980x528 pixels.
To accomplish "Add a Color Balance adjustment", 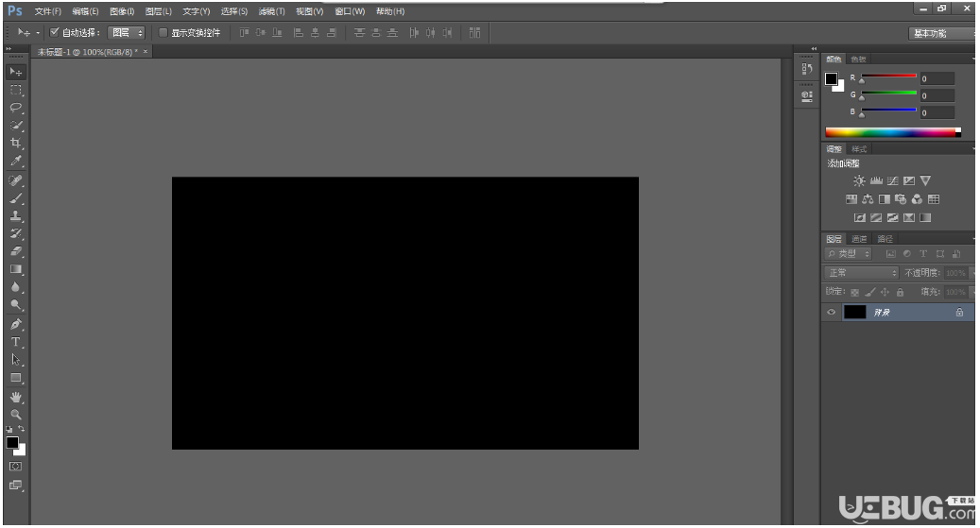I will [868, 199].
